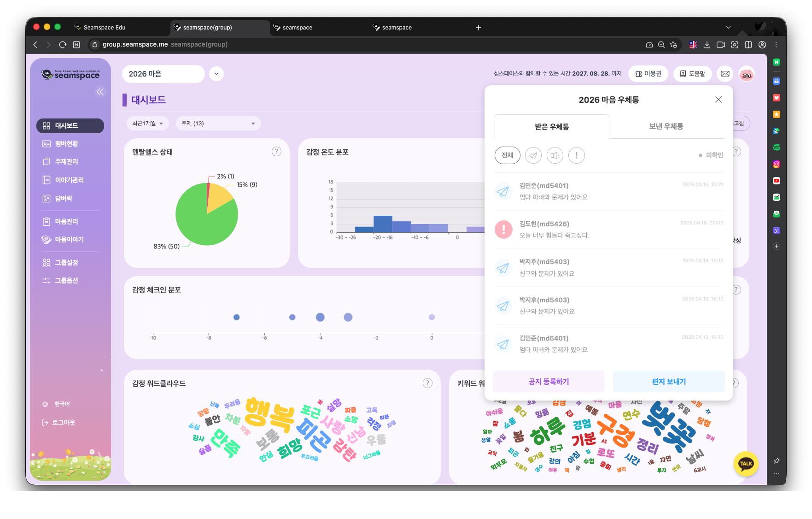Click round chevron next to 2026 마음
Screen dimensions: 812x519
pos(216,74)
